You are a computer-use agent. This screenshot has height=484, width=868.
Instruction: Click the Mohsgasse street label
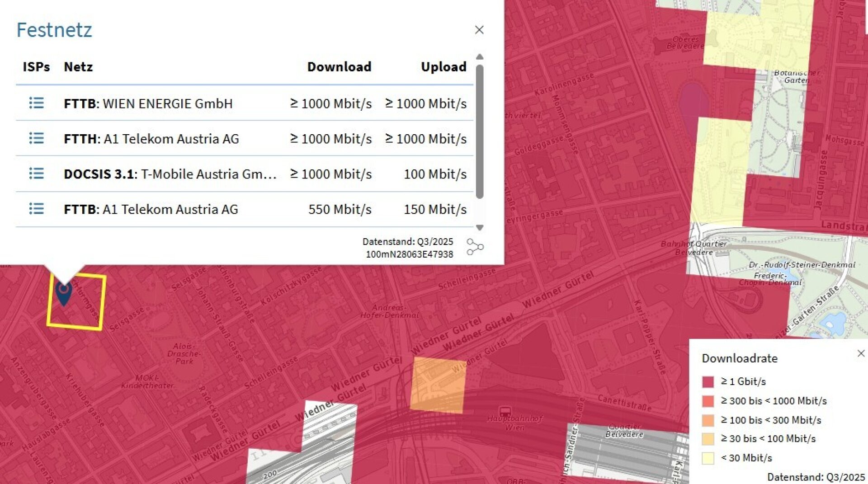click(844, 140)
